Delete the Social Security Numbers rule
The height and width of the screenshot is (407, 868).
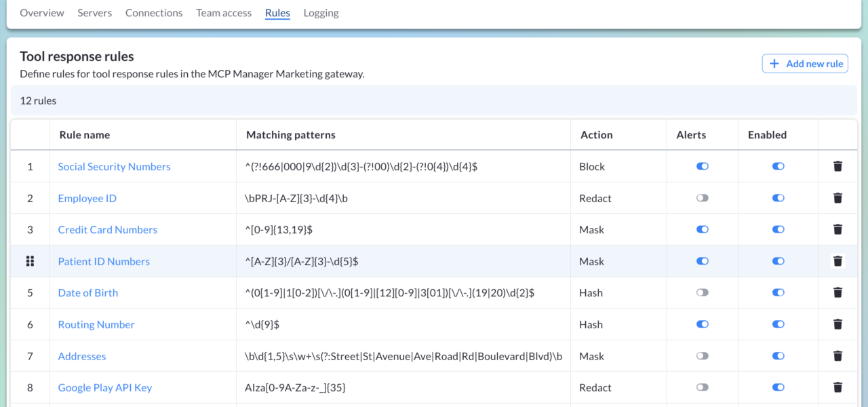[837, 166]
